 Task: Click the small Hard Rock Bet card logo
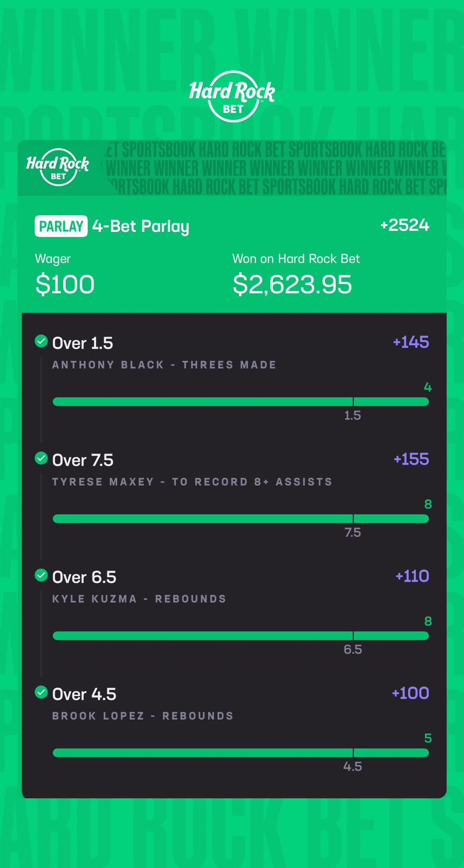pos(58,167)
